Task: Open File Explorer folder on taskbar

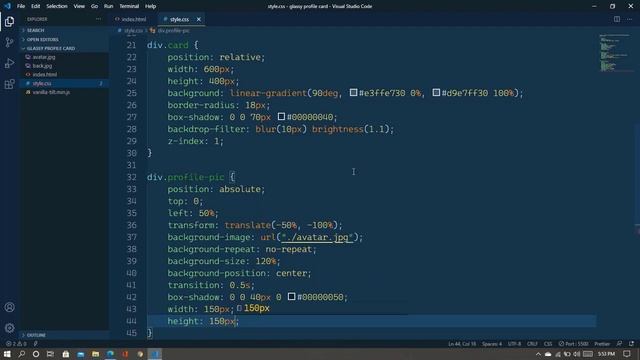Action: tap(95, 354)
